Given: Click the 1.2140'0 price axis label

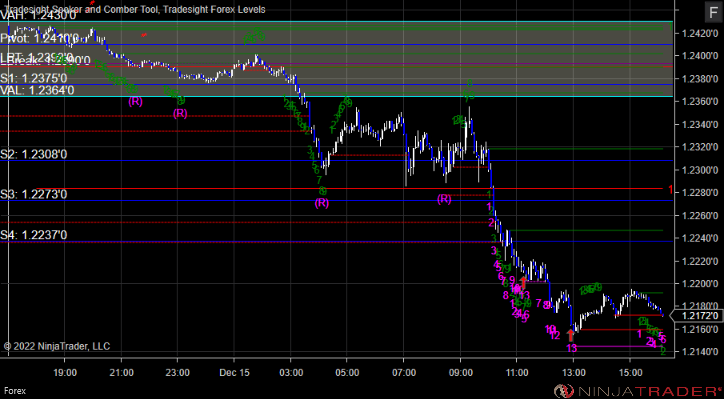Looking at the screenshot, I should pos(700,352).
